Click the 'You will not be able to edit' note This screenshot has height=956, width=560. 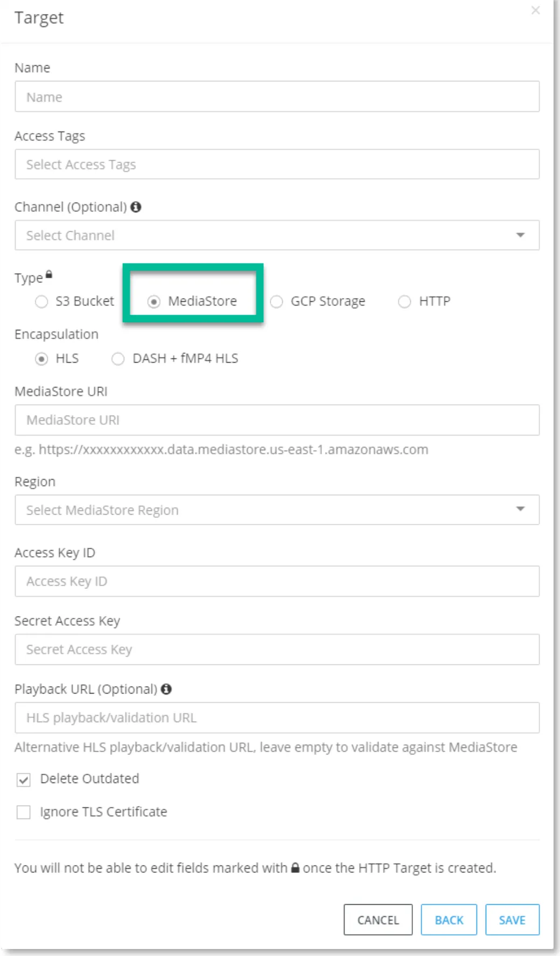tap(255, 868)
